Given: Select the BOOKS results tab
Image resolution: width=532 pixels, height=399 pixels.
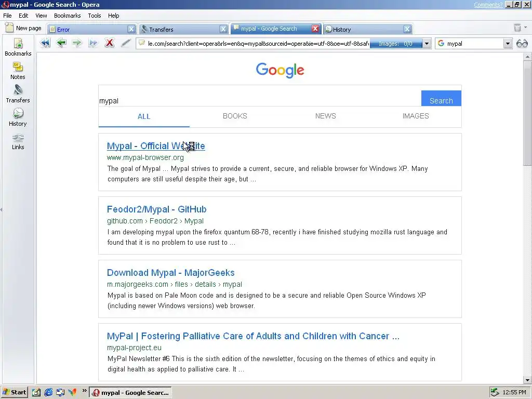Looking at the screenshot, I should tap(235, 116).
